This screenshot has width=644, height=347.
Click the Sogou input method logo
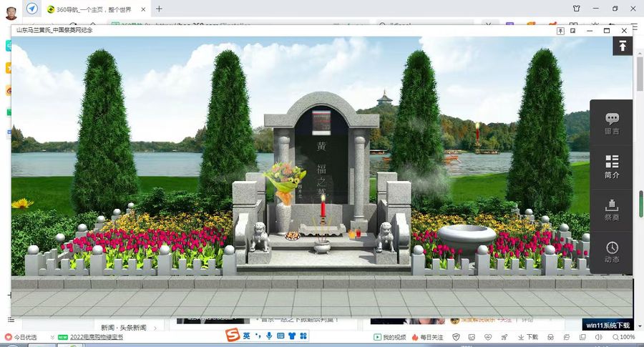[x=233, y=336]
